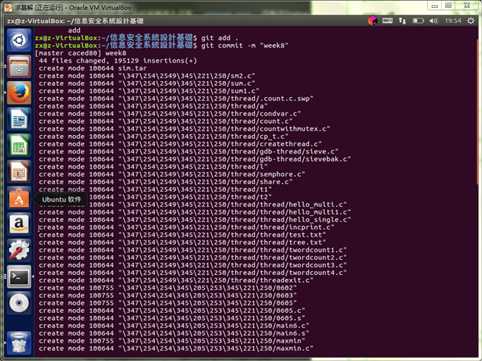Click the line ending in /0605.s
Image resolution: width=482 pixels, height=361 pixels.
[172, 318]
